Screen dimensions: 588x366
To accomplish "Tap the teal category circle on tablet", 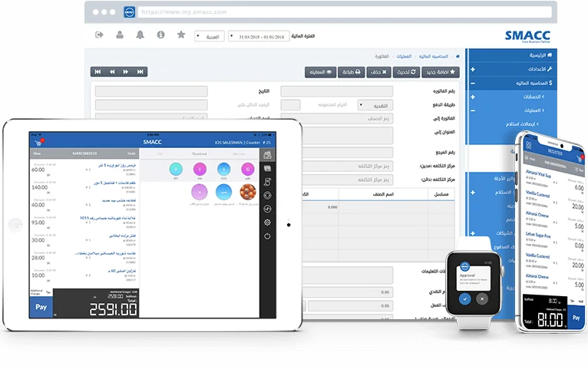I will (x=176, y=169).
